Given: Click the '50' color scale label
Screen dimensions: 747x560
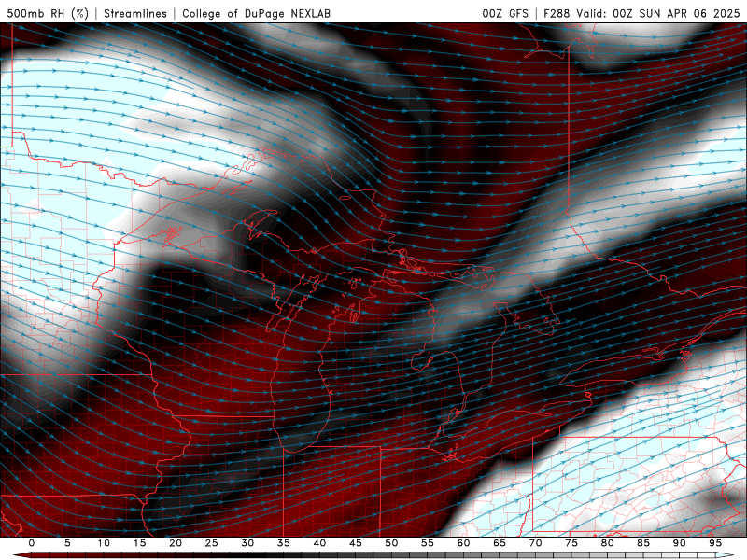Looking at the screenshot, I should pyautogui.click(x=391, y=543).
